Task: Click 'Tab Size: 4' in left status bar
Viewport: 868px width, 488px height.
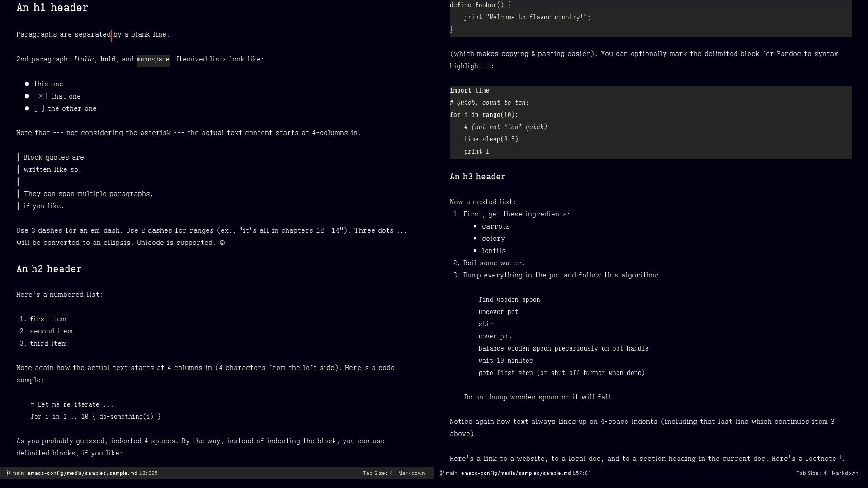Action: pyautogui.click(x=377, y=473)
